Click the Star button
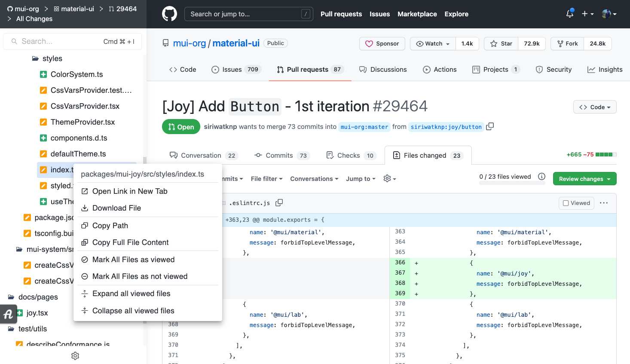This screenshot has width=630, height=364. 501,43
